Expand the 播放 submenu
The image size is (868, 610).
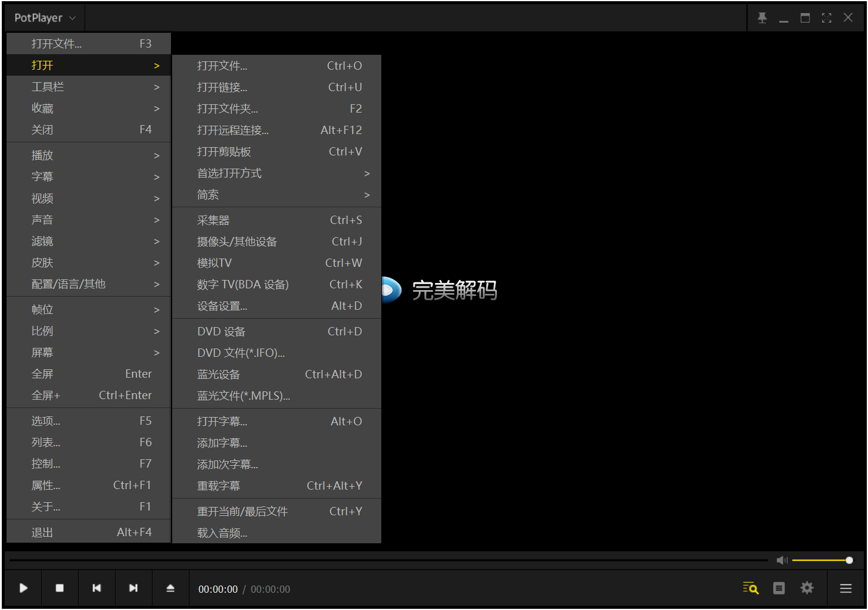click(x=89, y=155)
